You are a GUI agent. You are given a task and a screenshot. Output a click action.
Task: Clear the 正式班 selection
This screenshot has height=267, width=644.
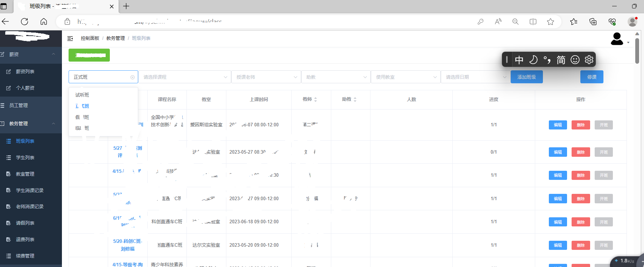(133, 77)
